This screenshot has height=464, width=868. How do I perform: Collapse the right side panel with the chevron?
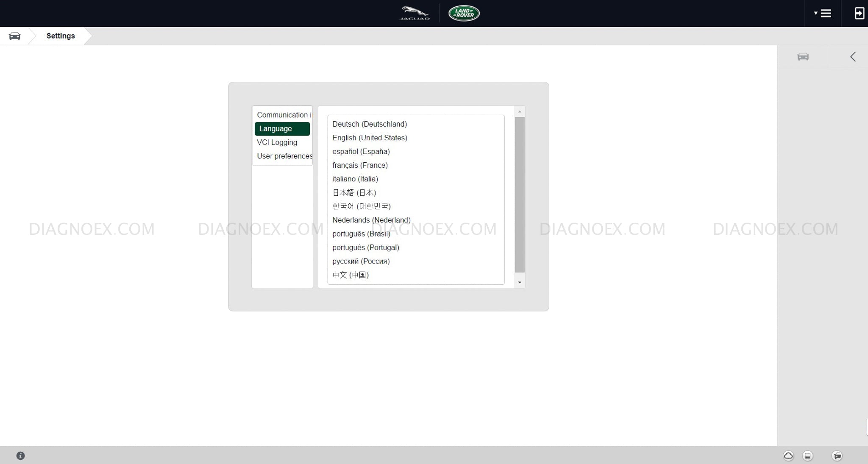[853, 57]
